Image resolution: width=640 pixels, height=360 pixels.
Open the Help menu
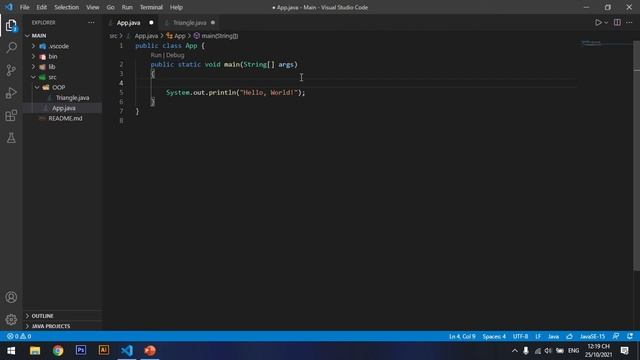pos(176,7)
